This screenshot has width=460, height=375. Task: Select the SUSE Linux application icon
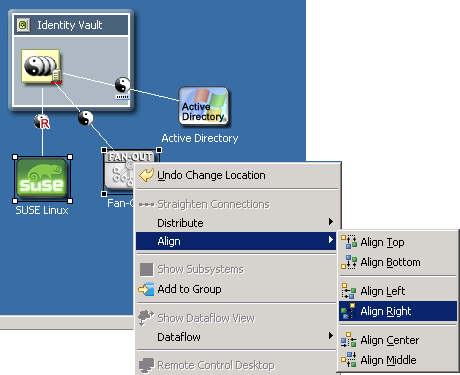tap(42, 179)
